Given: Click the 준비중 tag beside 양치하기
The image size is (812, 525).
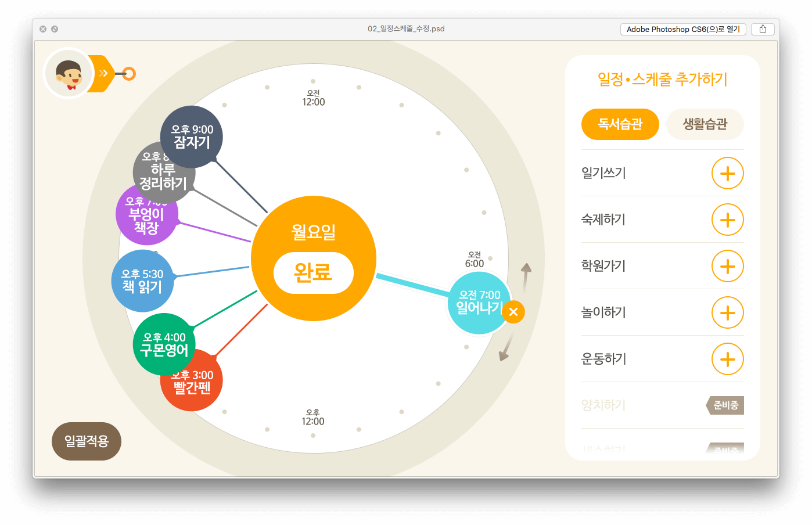Looking at the screenshot, I should coord(725,405).
